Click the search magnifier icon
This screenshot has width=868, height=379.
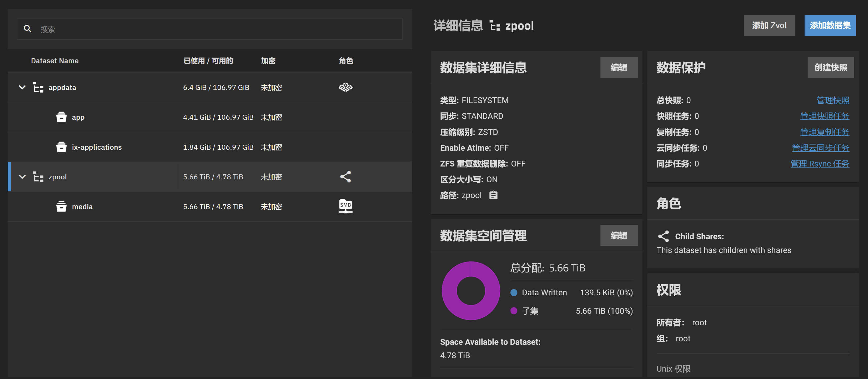coord(28,29)
